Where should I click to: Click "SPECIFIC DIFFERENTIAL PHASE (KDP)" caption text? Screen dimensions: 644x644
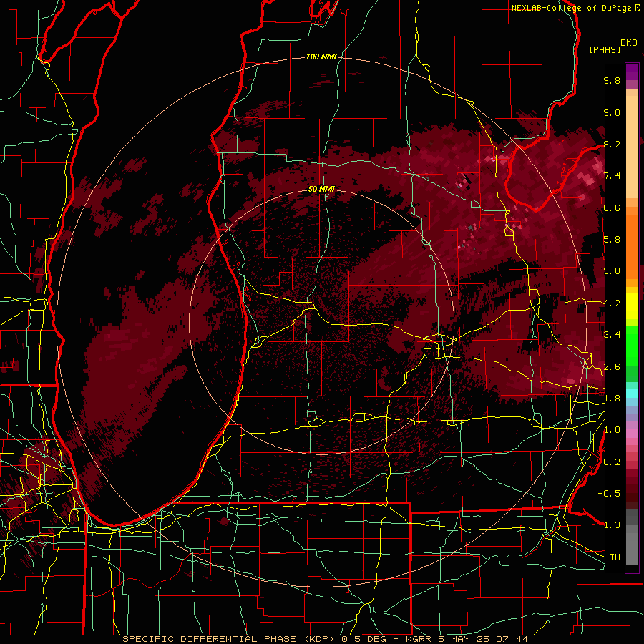[230, 639]
